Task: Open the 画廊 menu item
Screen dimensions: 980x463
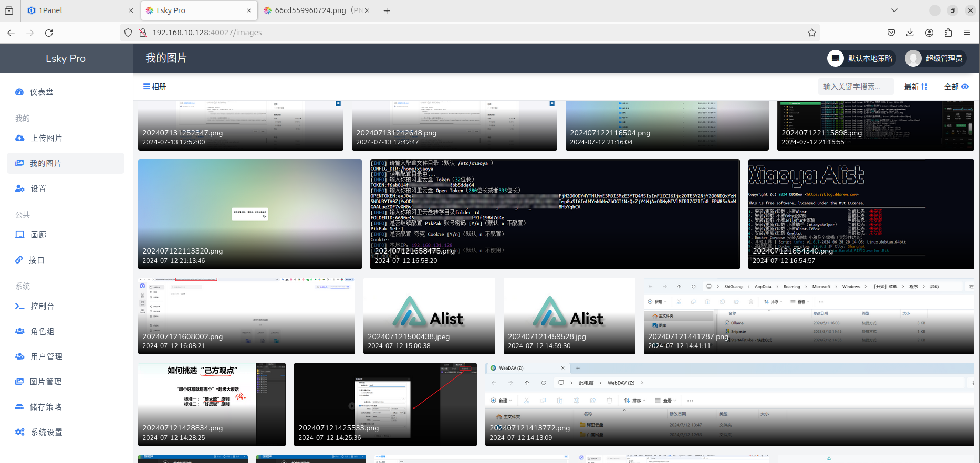Action: click(66, 235)
